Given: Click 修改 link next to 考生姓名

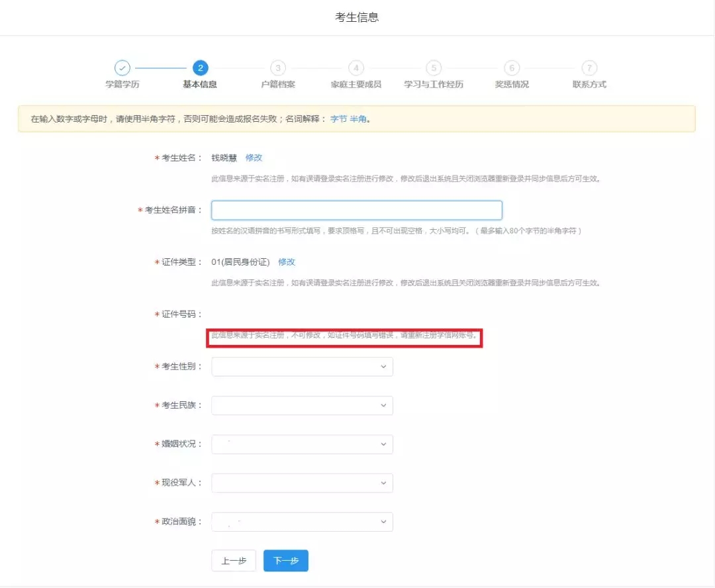Looking at the screenshot, I should click(254, 158).
